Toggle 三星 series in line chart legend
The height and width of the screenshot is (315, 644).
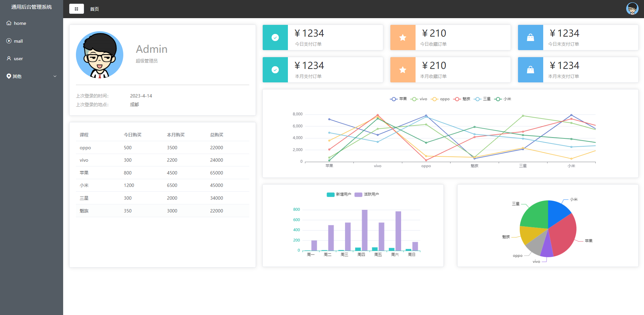pos(482,99)
